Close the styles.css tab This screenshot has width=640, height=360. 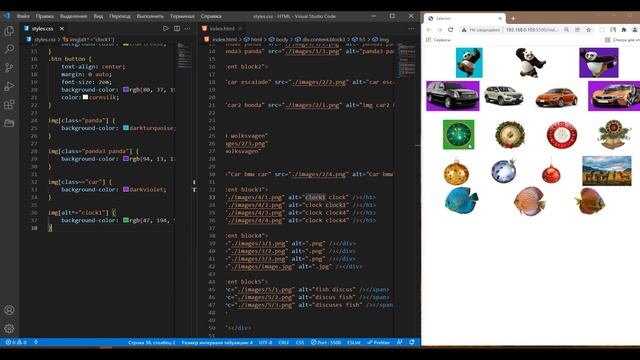click(x=62, y=29)
